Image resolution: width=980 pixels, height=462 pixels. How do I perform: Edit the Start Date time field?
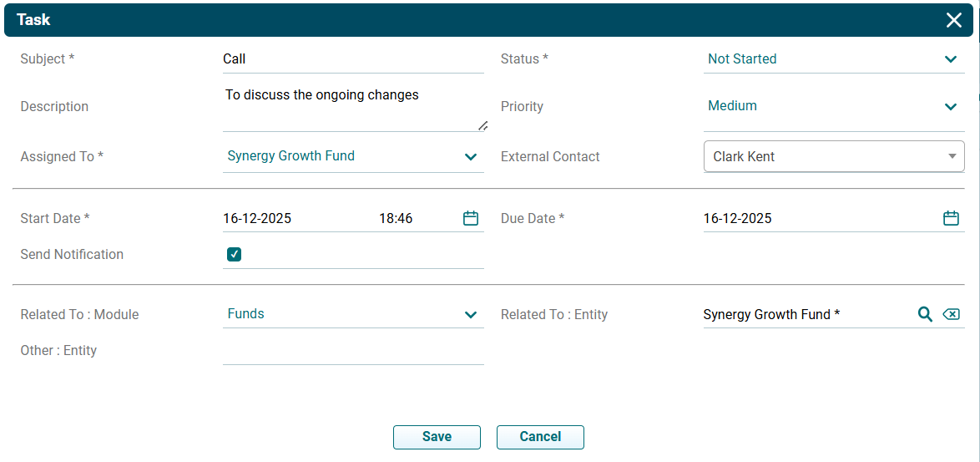409,218
